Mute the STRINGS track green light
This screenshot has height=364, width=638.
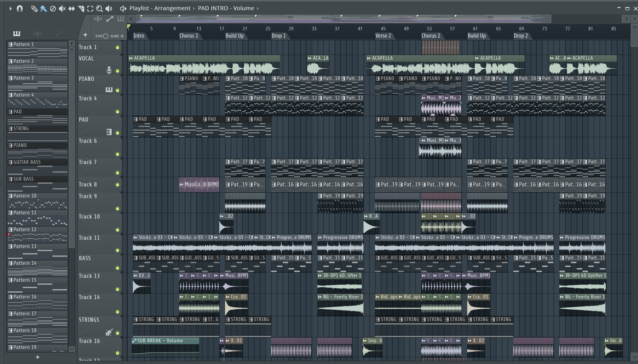pos(117,333)
